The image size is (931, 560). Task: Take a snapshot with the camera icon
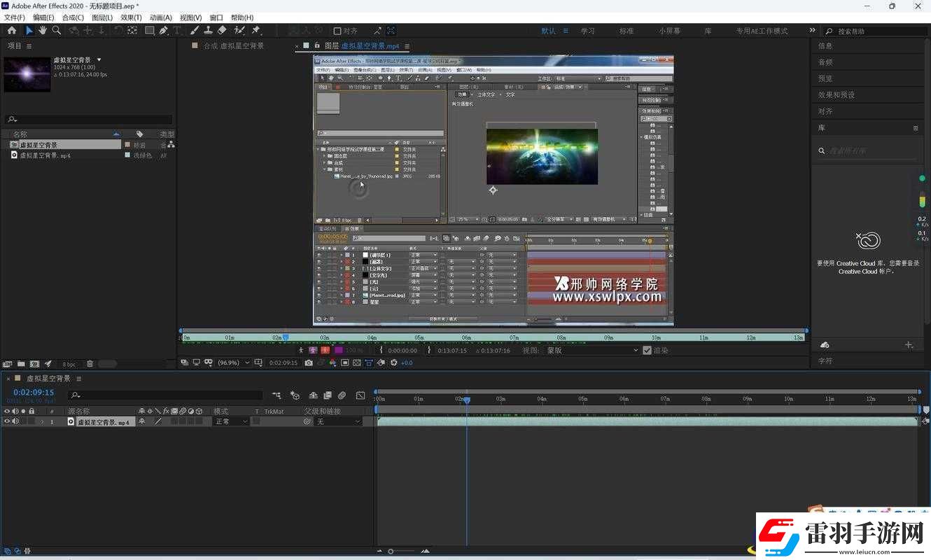click(x=309, y=363)
